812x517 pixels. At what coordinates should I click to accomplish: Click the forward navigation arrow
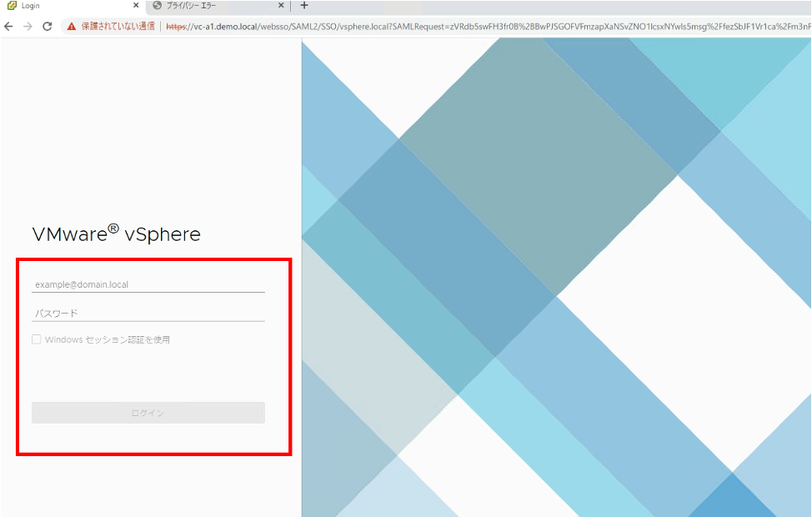tap(28, 26)
